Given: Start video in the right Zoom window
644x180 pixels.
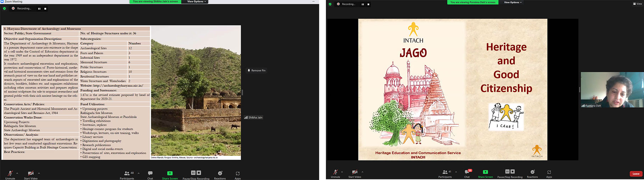Looking at the screenshot, I should point(355,173).
